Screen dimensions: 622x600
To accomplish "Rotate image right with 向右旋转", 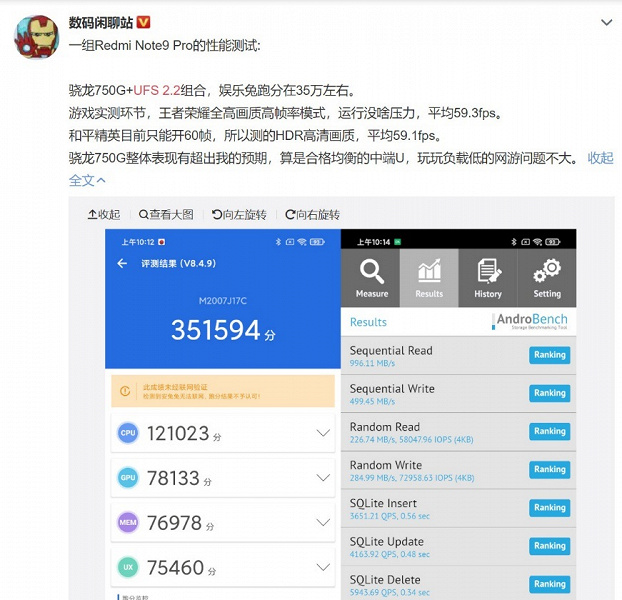I will coord(313,215).
